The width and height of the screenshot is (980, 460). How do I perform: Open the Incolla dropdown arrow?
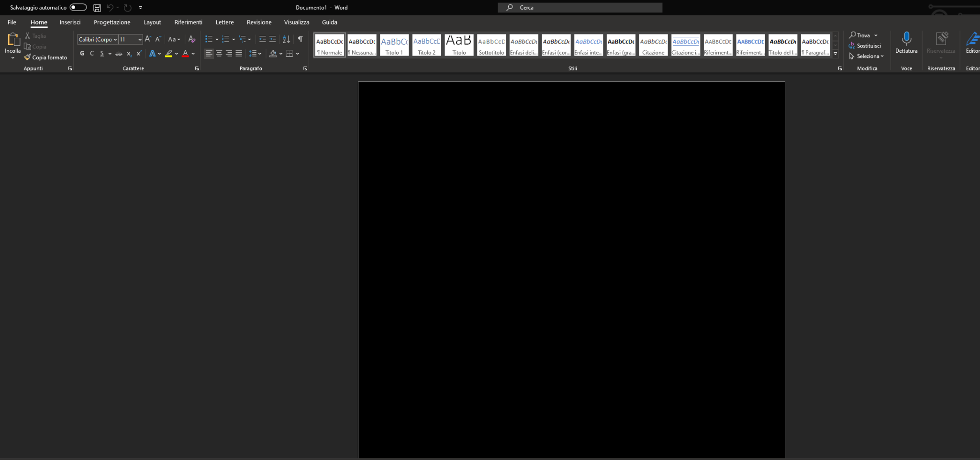pyautogui.click(x=12, y=57)
